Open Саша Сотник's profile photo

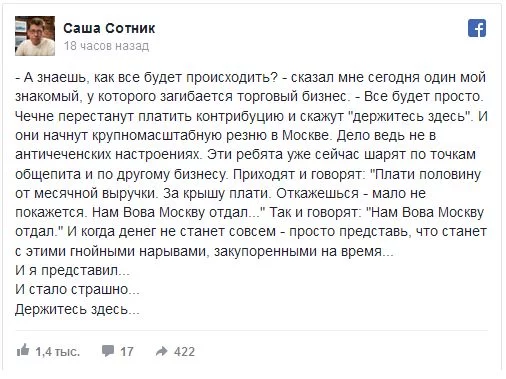point(35,36)
